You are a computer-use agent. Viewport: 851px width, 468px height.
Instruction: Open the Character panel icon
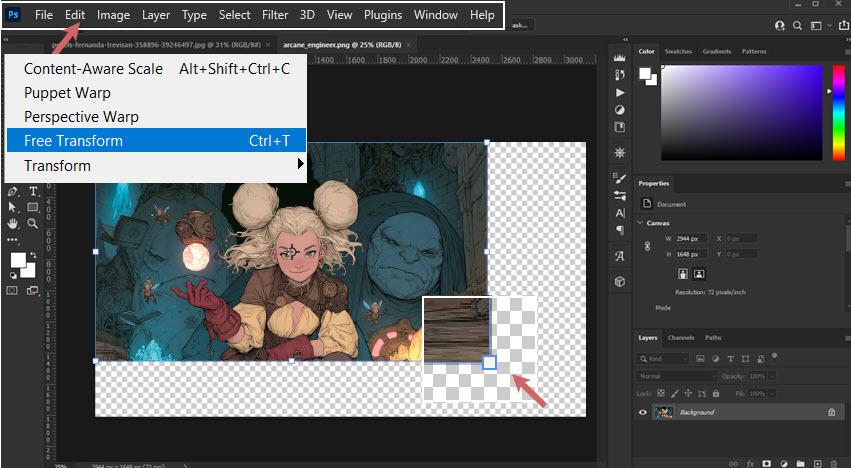tap(620, 213)
